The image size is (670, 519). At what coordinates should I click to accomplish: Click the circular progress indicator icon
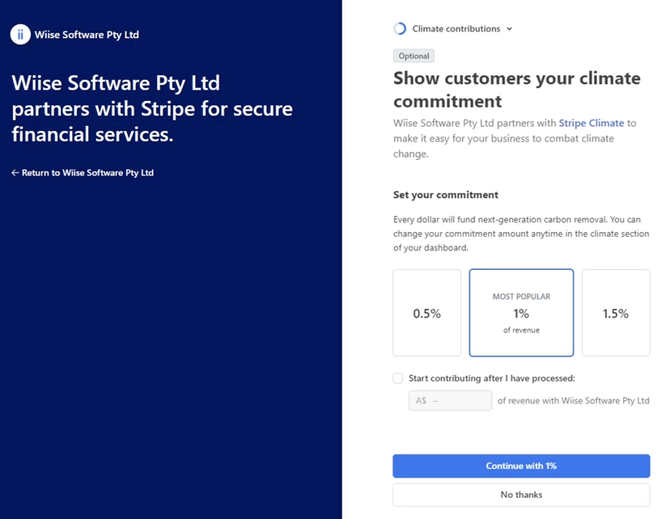pyautogui.click(x=400, y=29)
